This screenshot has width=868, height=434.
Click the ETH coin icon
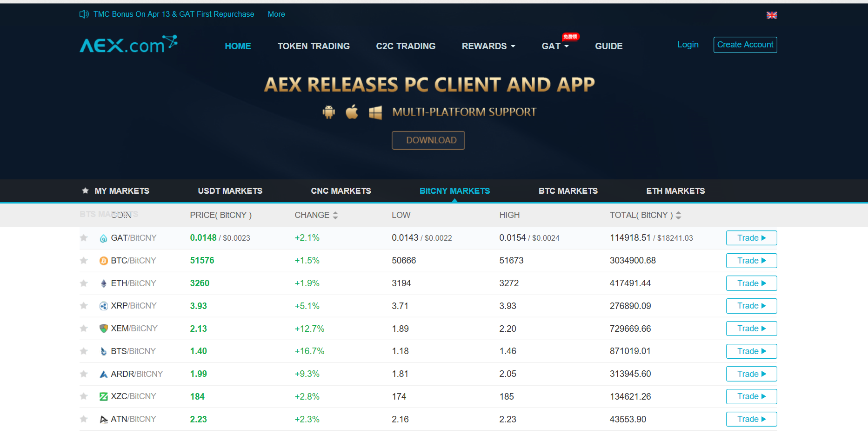click(103, 283)
